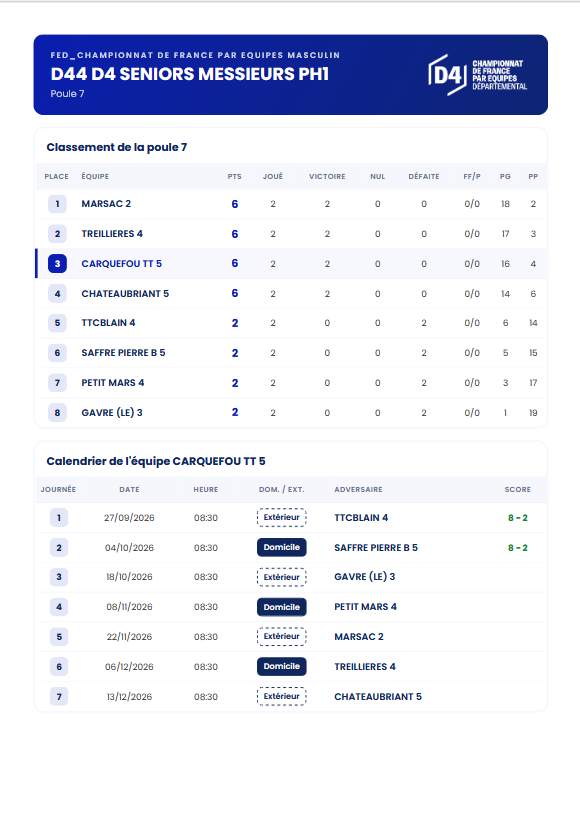Click journée badge 4 in calendar
This screenshot has height=820, width=580.
59,607
